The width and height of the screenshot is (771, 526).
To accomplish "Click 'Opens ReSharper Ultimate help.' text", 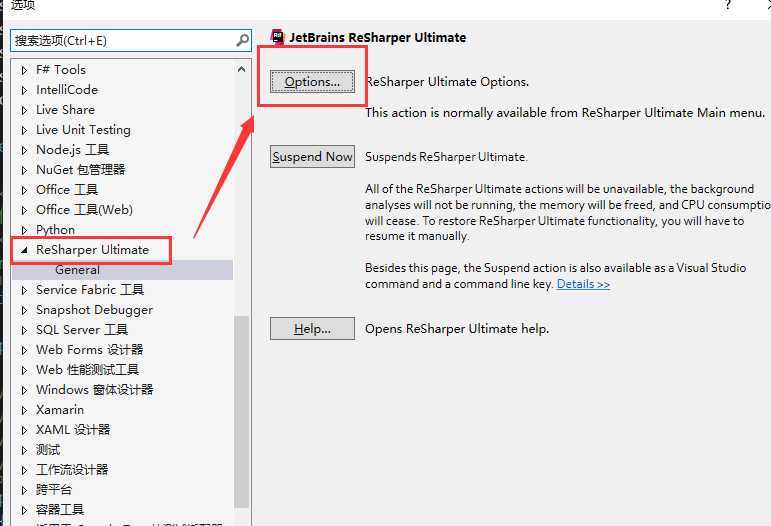I will coord(457,328).
